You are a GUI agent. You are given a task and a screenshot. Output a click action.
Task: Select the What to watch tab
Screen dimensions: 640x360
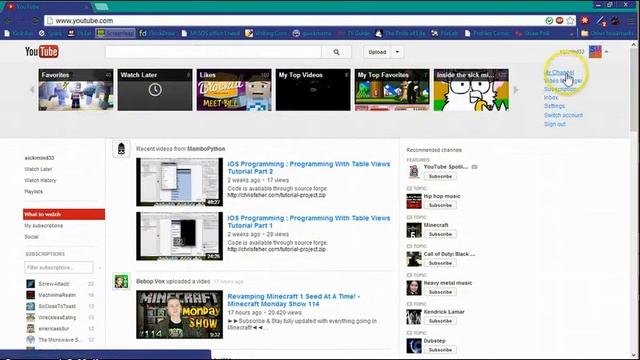64,214
